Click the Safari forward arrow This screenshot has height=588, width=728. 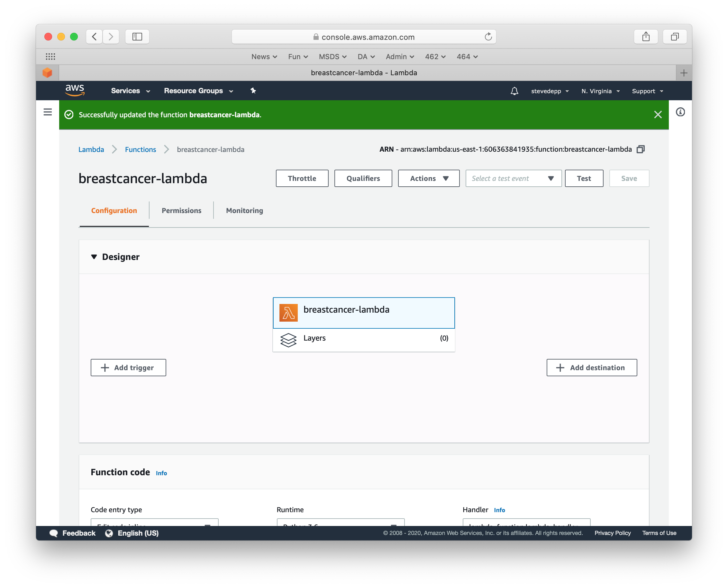click(x=111, y=37)
